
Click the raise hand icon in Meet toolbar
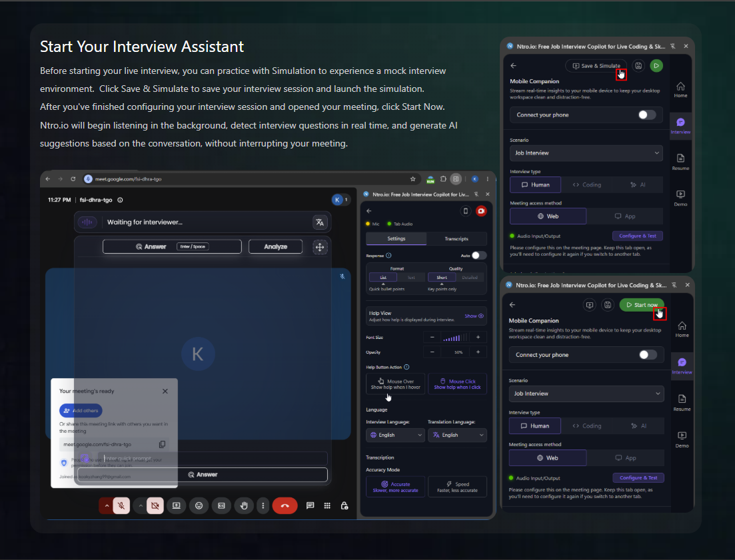pyautogui.click(x=244, y=505)
